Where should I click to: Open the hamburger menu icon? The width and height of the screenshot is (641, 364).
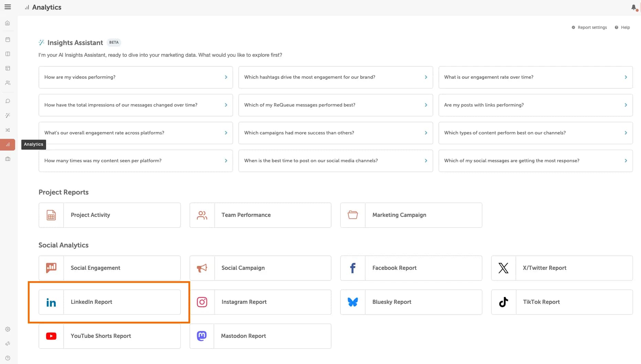8,7
